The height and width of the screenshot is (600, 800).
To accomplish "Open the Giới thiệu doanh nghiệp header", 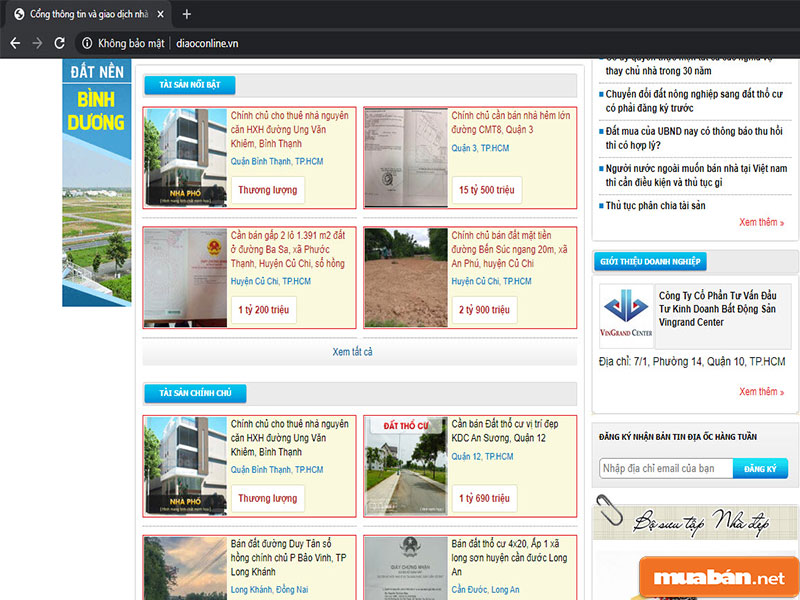I will point(650,262).
